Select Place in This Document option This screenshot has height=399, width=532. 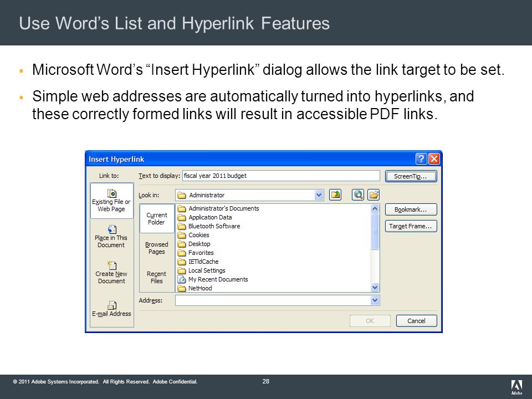(x=111, y=237)
